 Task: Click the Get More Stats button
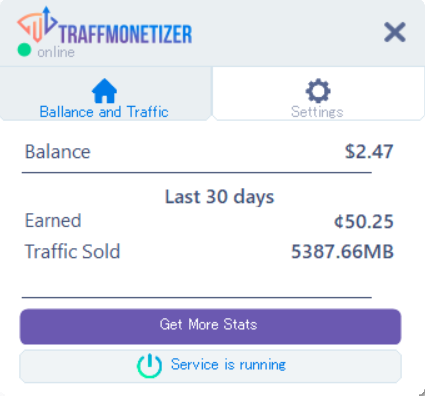click(210, 326)
